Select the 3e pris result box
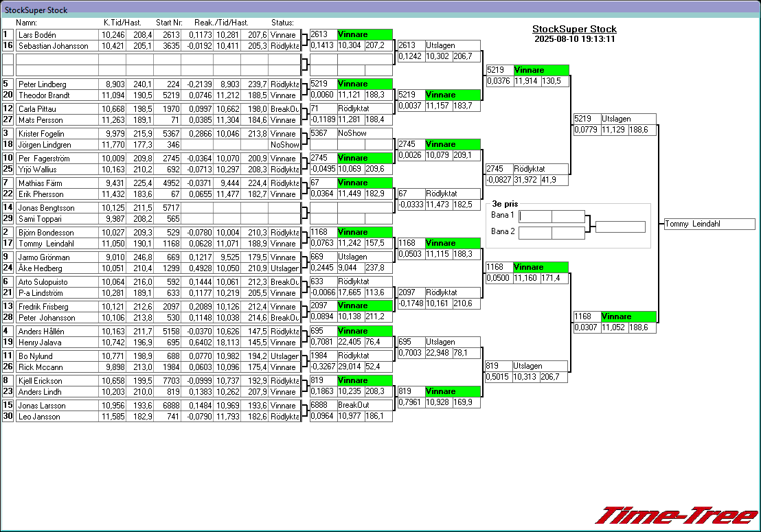The image size is (761, 532). coord(620,227)
